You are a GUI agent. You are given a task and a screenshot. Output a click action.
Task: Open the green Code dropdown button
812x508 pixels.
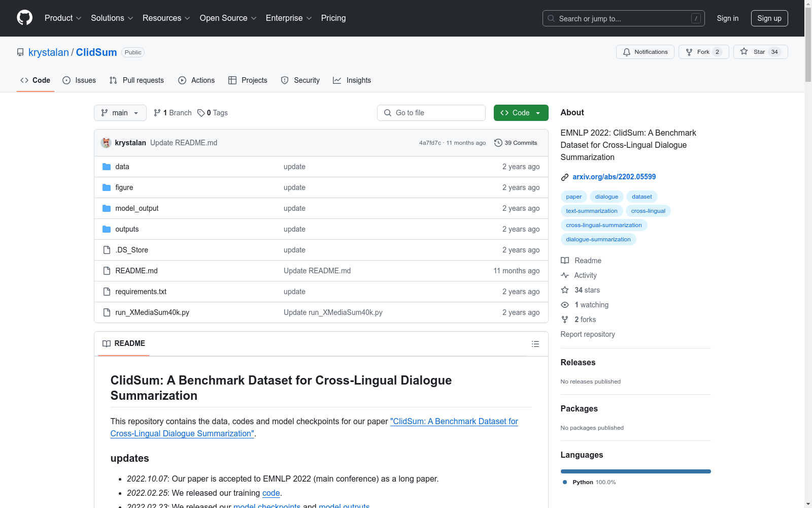[x=521, y=113]
